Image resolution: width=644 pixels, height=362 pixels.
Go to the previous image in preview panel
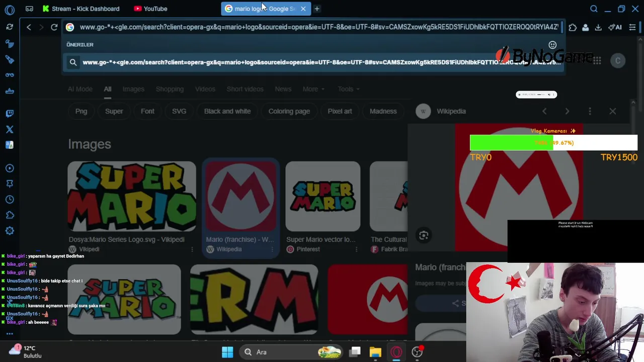coord(544,111)
